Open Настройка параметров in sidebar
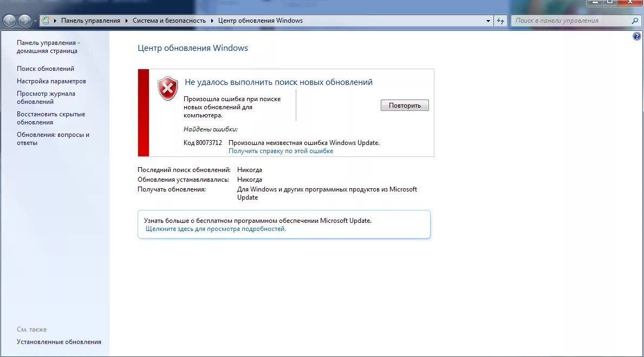The image size is (644, 357). pyautogui.click(x=51, y=81)
